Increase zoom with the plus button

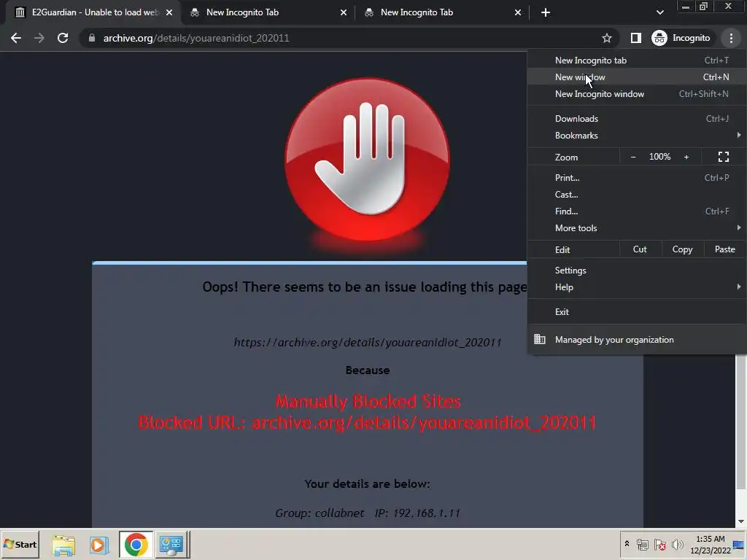click(x=686, y=157)
